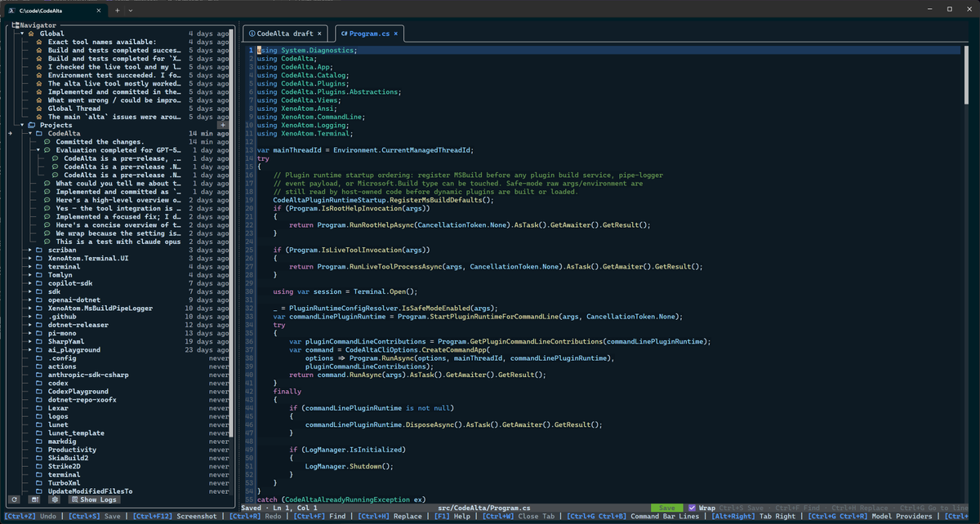Image resolution: width=980 pixels, height=524 pixels.
Task: Click home icon of 'Exact tool names available:'
Action: [x=38, y=42]
